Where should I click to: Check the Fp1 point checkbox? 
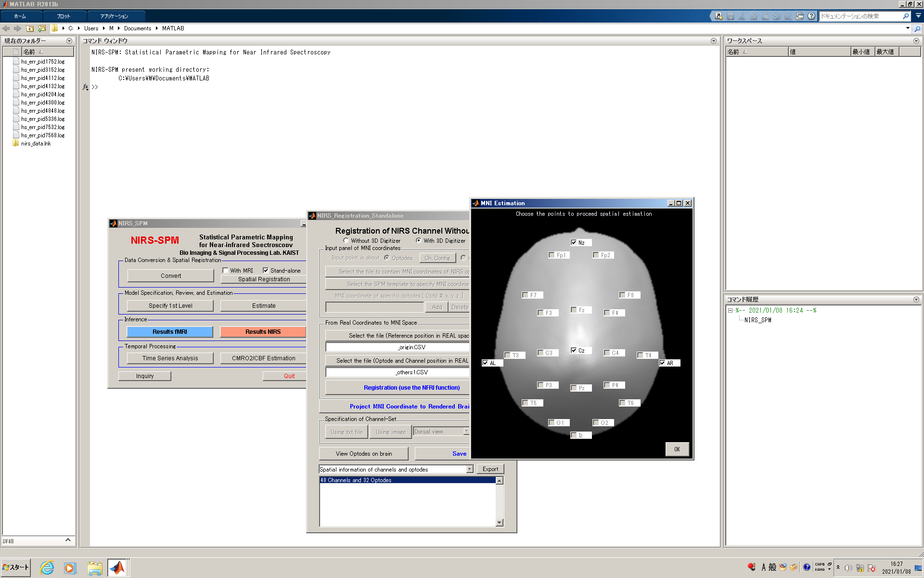coord(552,255)
